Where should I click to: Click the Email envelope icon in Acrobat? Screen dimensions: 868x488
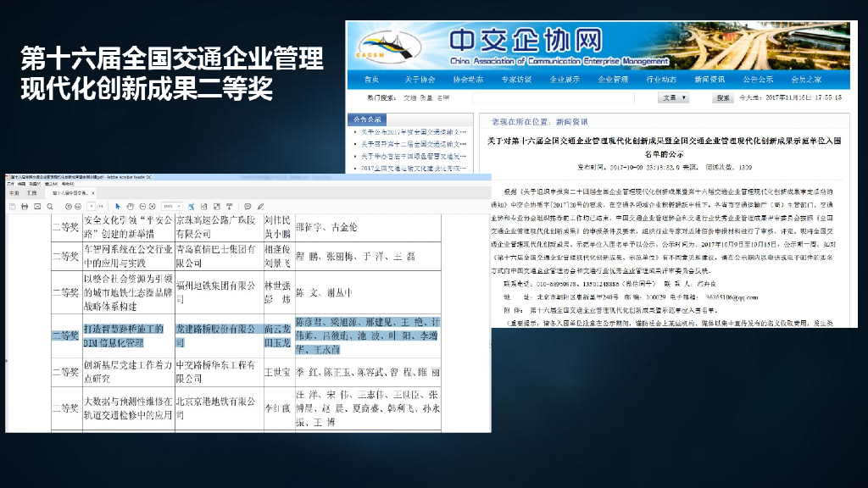pos(37,207)
